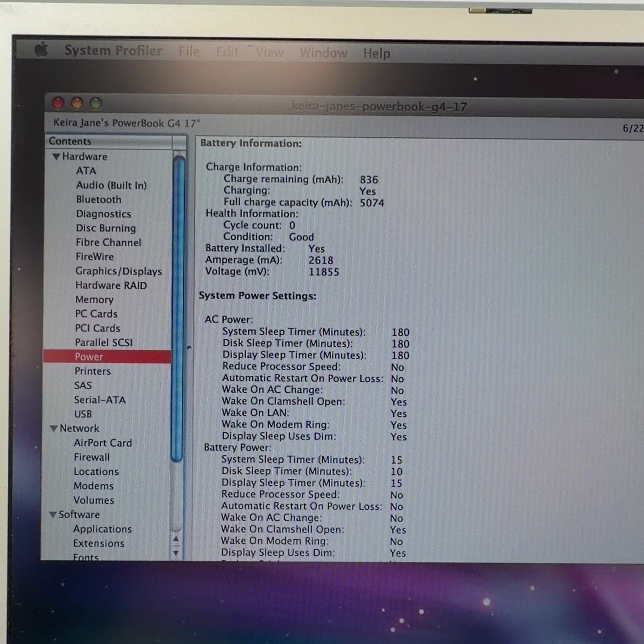Viewport: 644px width, 644px height.
Task: Select PCI Cards item
Action: point(98,328)
